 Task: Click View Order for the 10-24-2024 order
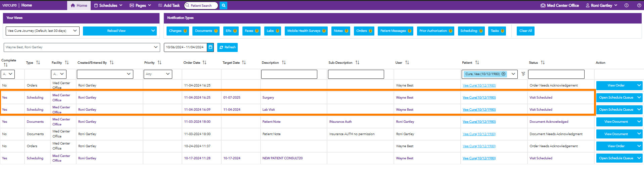[616, 146]
